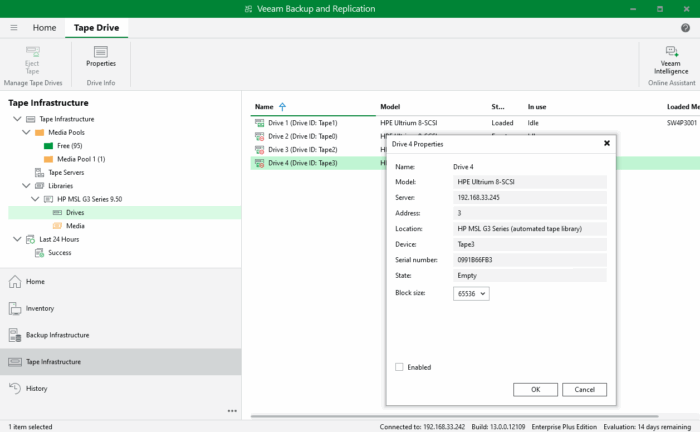Sort by the Name column header
Screen dimensions: 700x432
(x=264, y=107)
